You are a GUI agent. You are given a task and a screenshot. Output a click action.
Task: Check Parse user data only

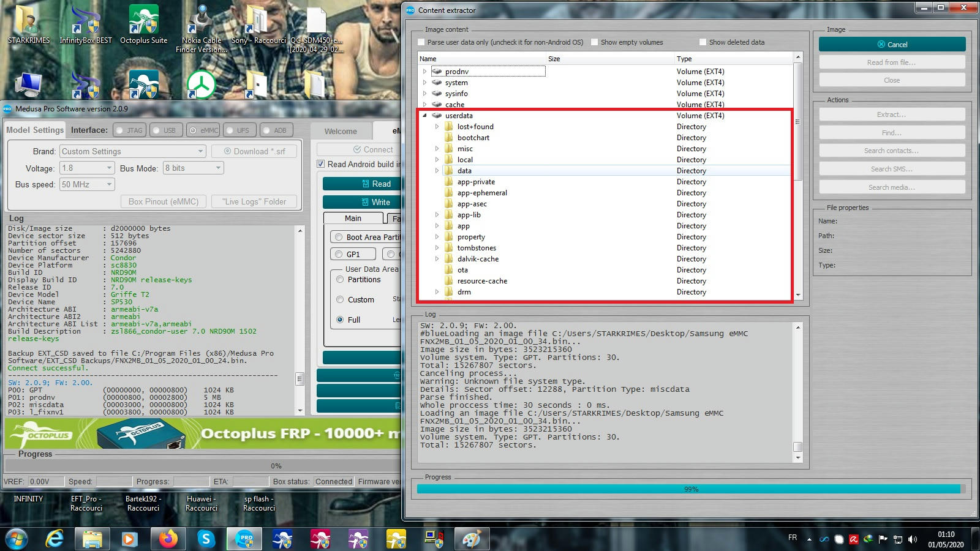tap(421, 42)
